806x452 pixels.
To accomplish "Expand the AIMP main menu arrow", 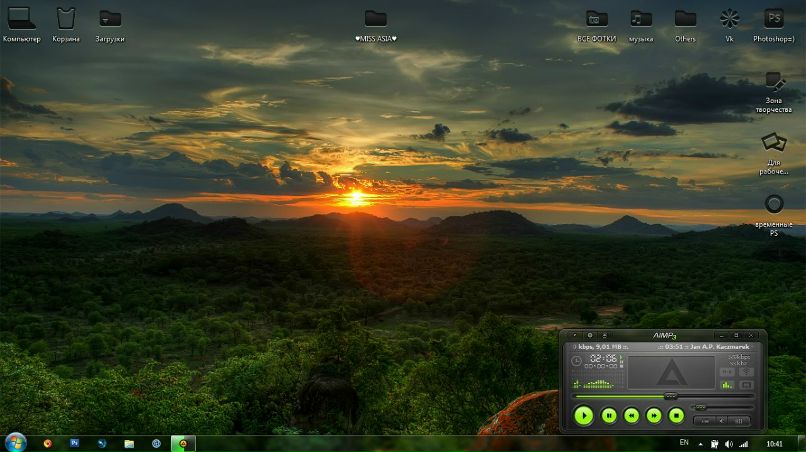I will tap(574, 335).
